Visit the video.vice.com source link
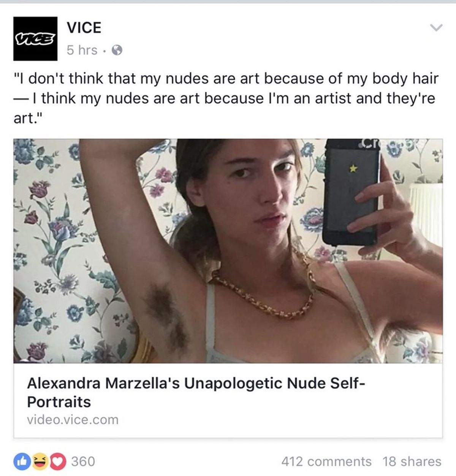The width and height of the screenshot is (456, 476). click(x=73, y=420)
